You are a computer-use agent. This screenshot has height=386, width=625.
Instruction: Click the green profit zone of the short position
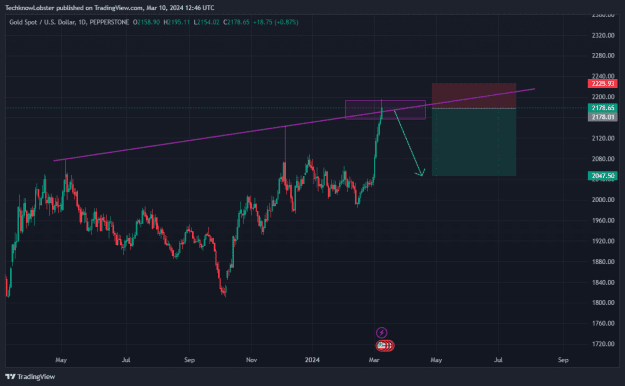point(474,142)
